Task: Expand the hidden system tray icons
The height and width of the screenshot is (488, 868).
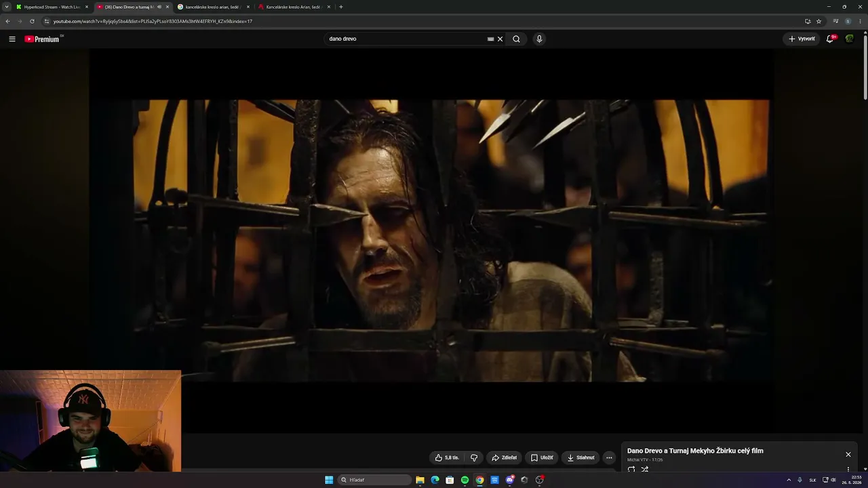Action: [x=789, y=480]
